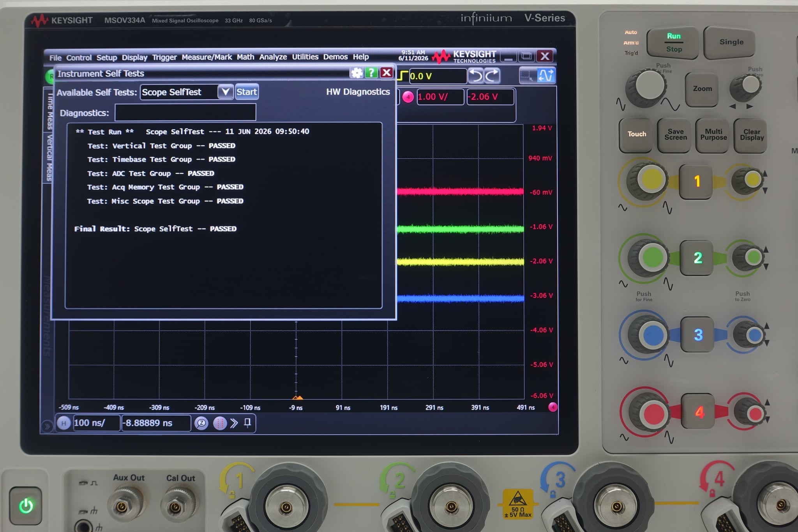Screen dimensions: 798x532
Task: Toggle the horizontal zoom Z icon
Action: (201, 423)
